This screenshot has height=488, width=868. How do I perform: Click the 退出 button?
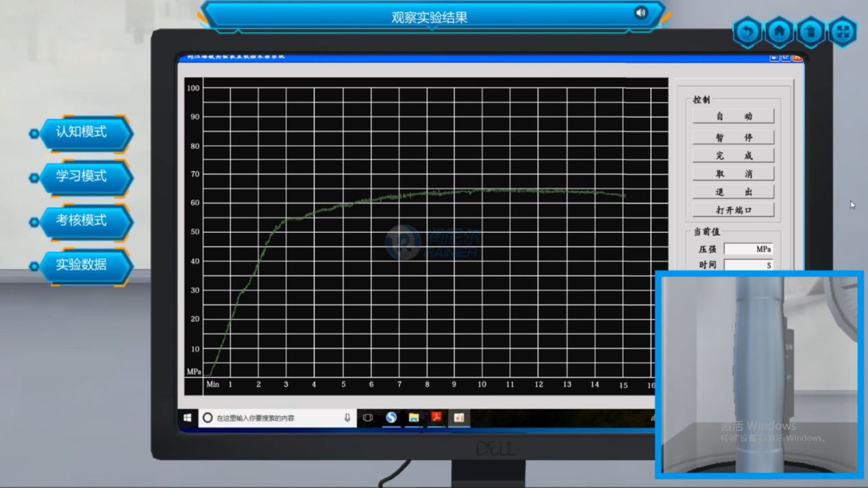click(733, 192)
